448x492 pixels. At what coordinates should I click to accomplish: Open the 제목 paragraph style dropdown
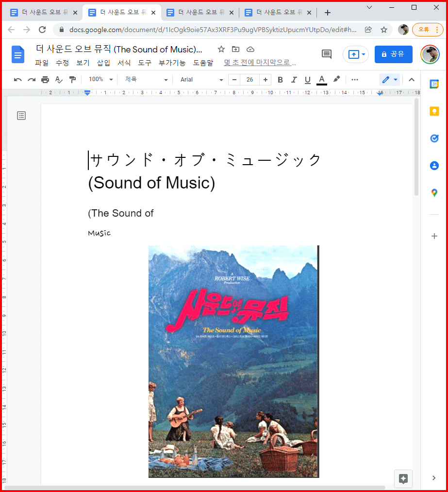pyautogui.click(x=147, y=80)
